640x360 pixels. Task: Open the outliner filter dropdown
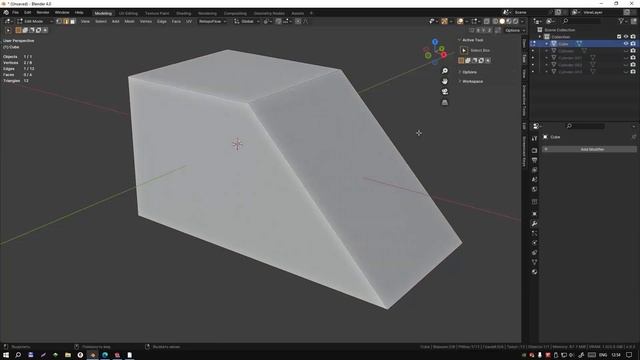623,21
